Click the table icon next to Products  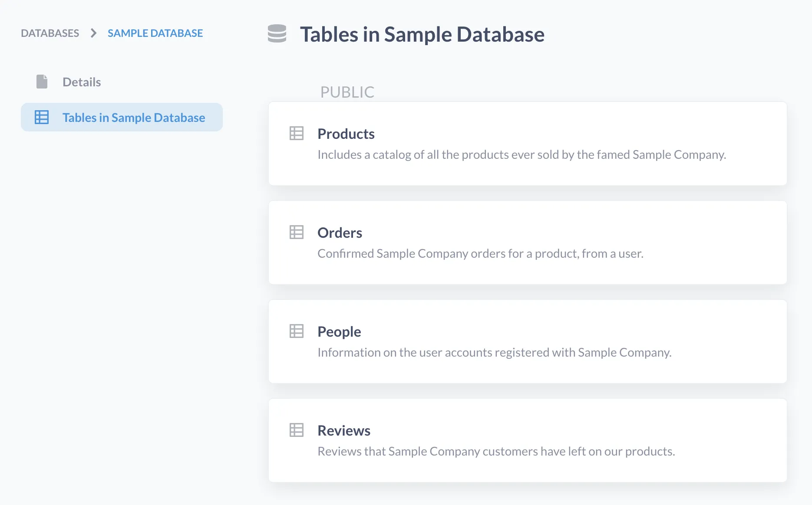pyautogui.click(x=297, y=133)
